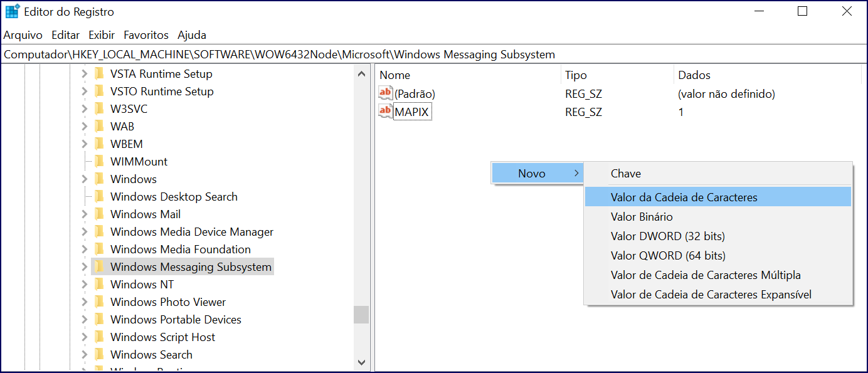The width and height of the screenshot is (868, 373).
Task: Click tree scrollbar up arrow
Action: click(x=361, y=74)
